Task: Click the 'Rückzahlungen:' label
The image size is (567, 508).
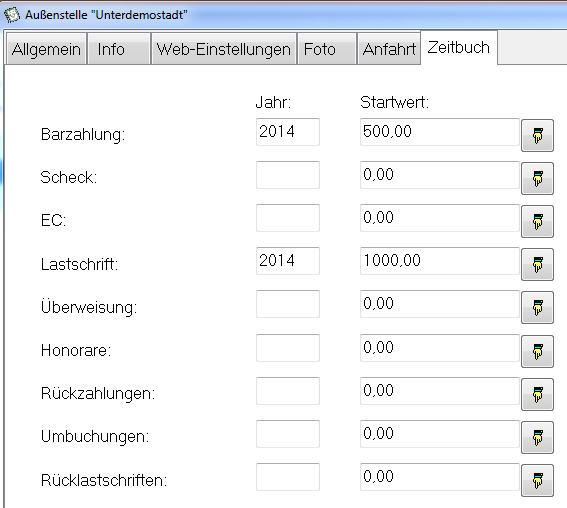Action: coord(98,393)
